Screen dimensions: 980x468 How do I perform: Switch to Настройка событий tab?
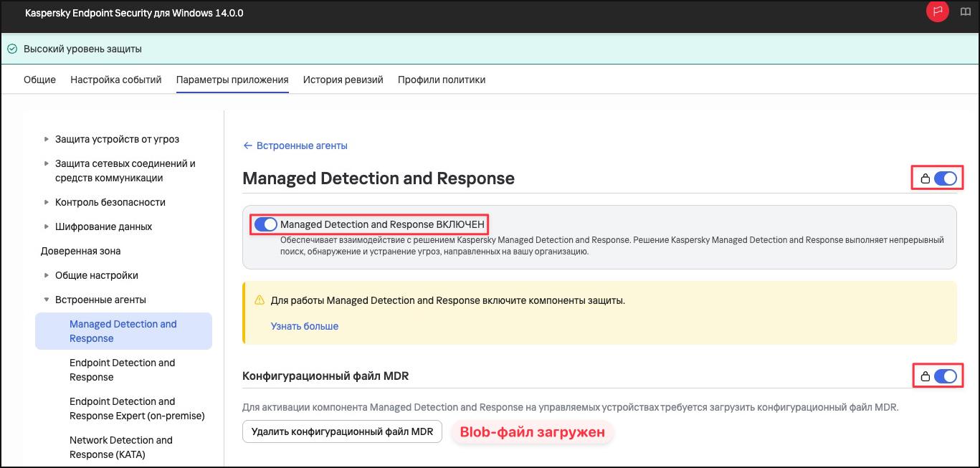116,80
